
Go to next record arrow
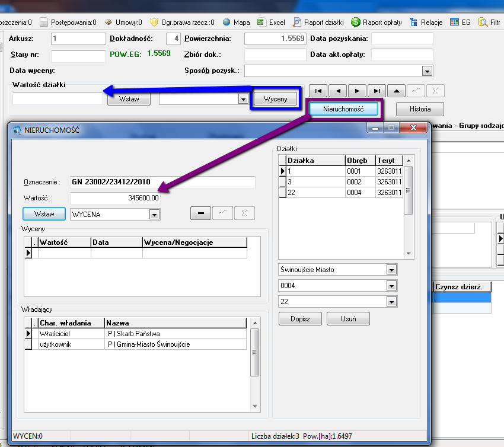click(x=357, y=91)
